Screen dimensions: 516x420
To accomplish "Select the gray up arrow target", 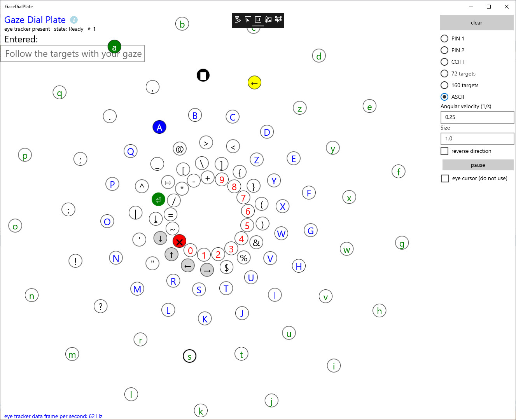I will point(171,254).
